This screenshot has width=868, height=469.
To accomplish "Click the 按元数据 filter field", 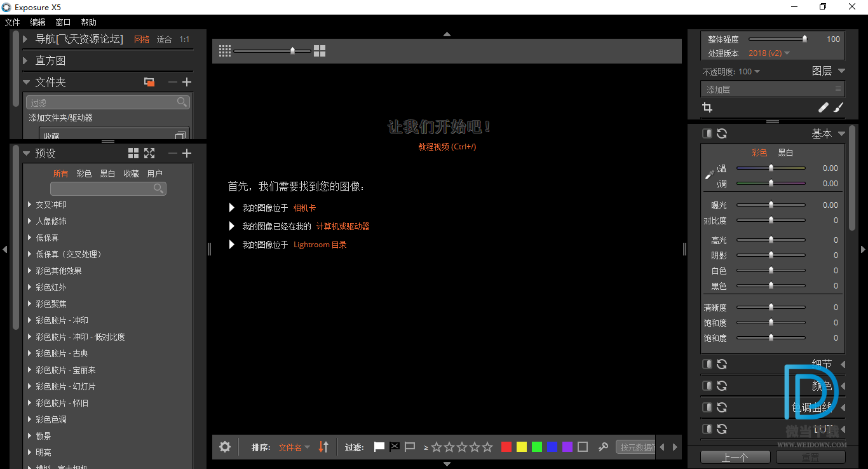I will [x=635, y=447].
